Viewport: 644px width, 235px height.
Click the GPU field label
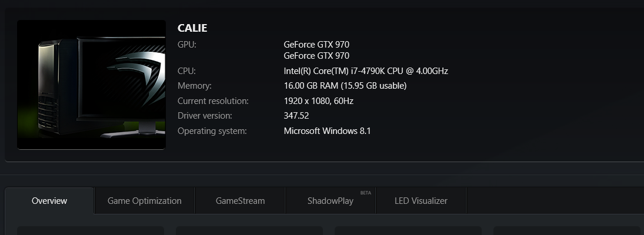[x=187, y=44]
